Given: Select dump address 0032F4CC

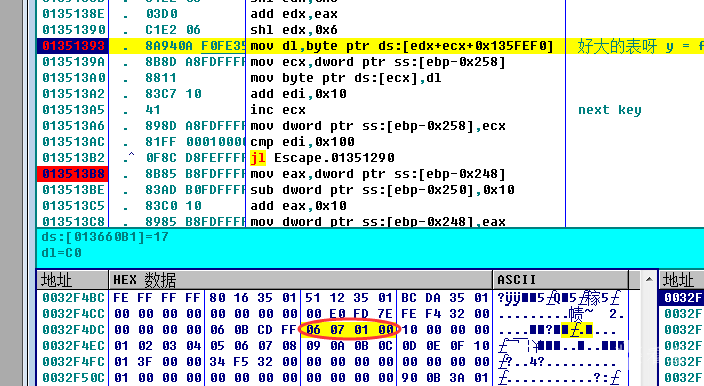Looking at the screenshot, I should coord(73,314).
